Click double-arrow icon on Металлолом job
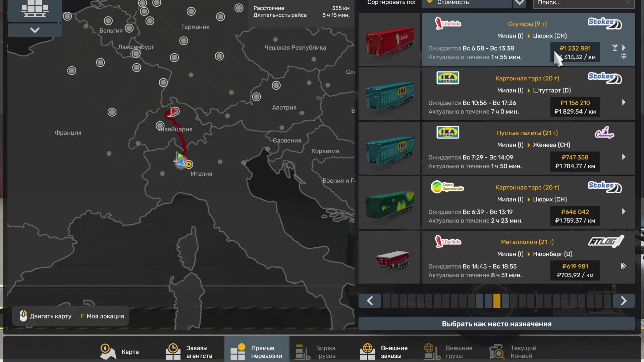 pyautogui.click(x=623, y=266)
